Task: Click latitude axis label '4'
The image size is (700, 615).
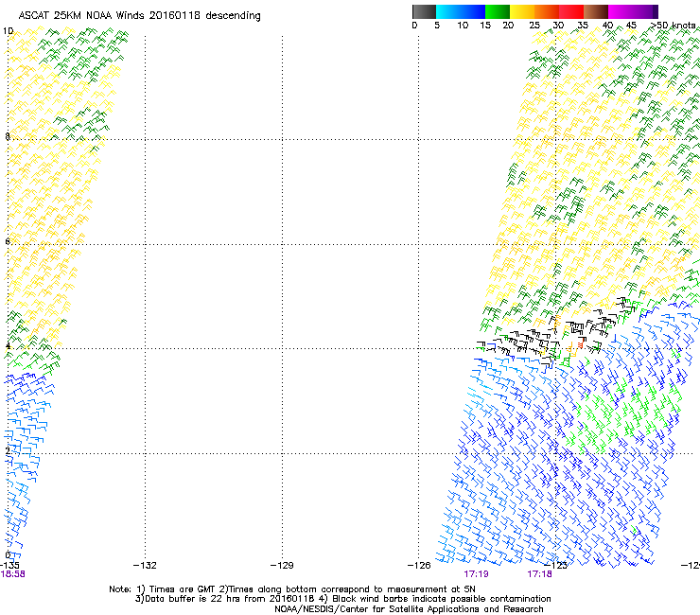Action: 8,346
